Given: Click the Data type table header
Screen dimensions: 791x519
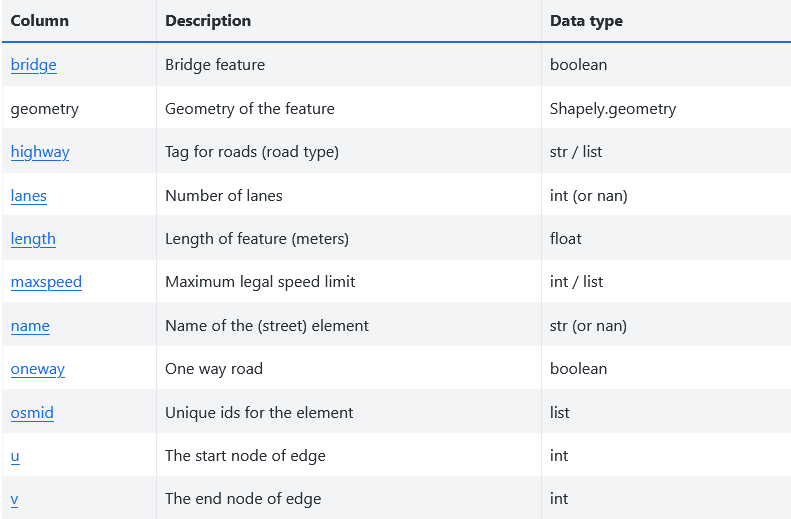Looking at the screenshot, I should pyautogui.click(x=586, y=21).
